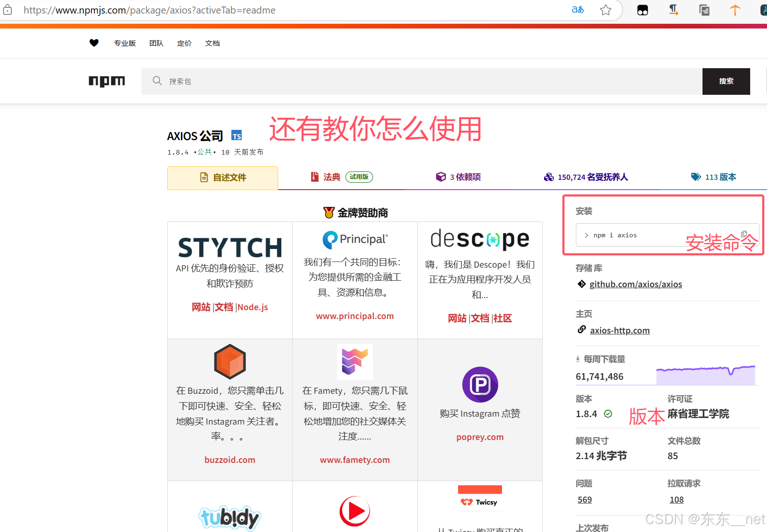
Task: Click the Principal sponsor logo
Action: click(355, 239)
